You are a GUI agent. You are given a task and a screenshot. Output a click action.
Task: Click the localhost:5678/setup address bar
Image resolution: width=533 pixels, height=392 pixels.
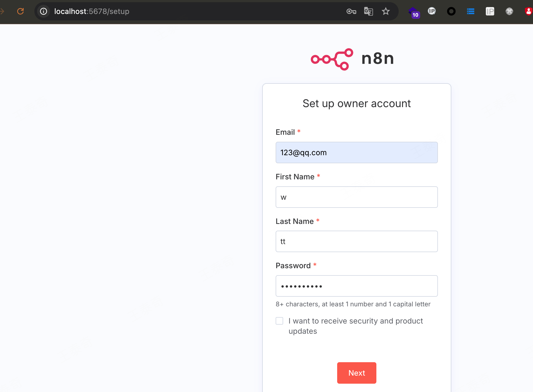[x=188, y=11]
